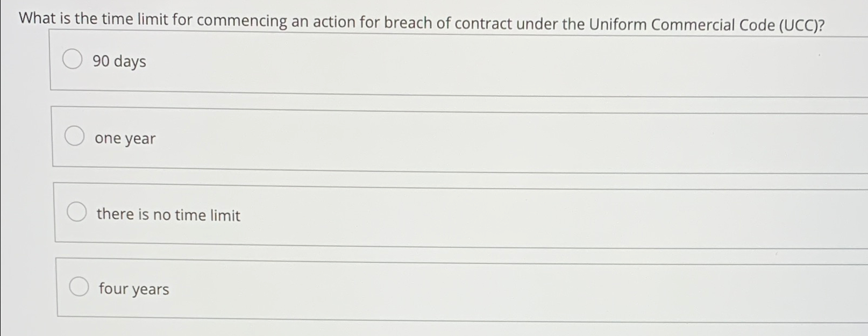Image resolution: width=868 pixels, height=336 pixels.
Task: Click the 'four years' answer text
Action: pos(133,289)
